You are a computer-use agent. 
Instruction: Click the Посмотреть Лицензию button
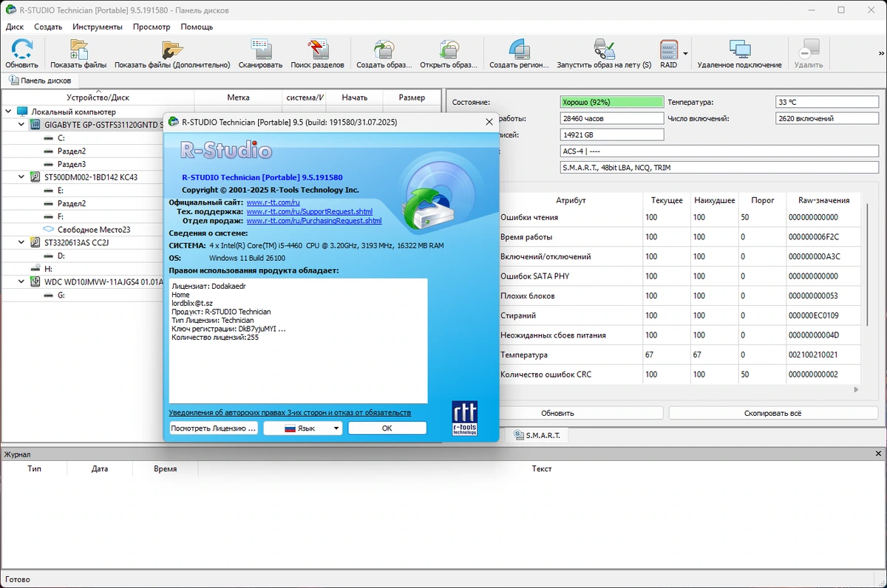click(214, 428)
